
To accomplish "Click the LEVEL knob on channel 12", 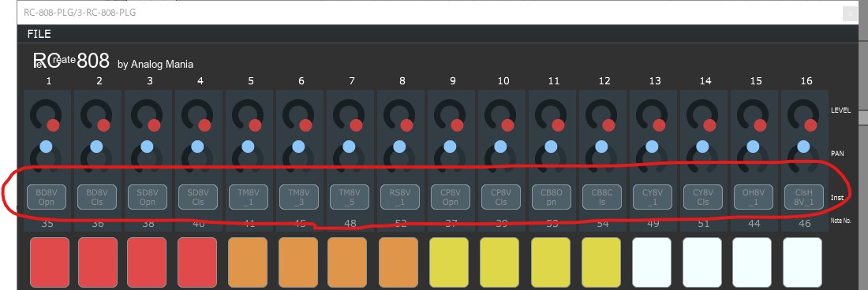I will tap(602, 115).
